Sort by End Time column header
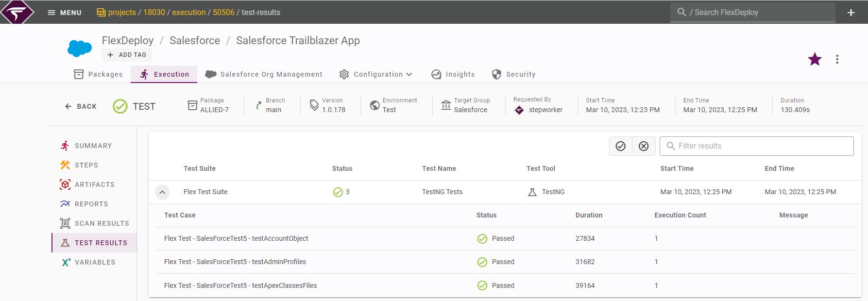 [779, 168]
